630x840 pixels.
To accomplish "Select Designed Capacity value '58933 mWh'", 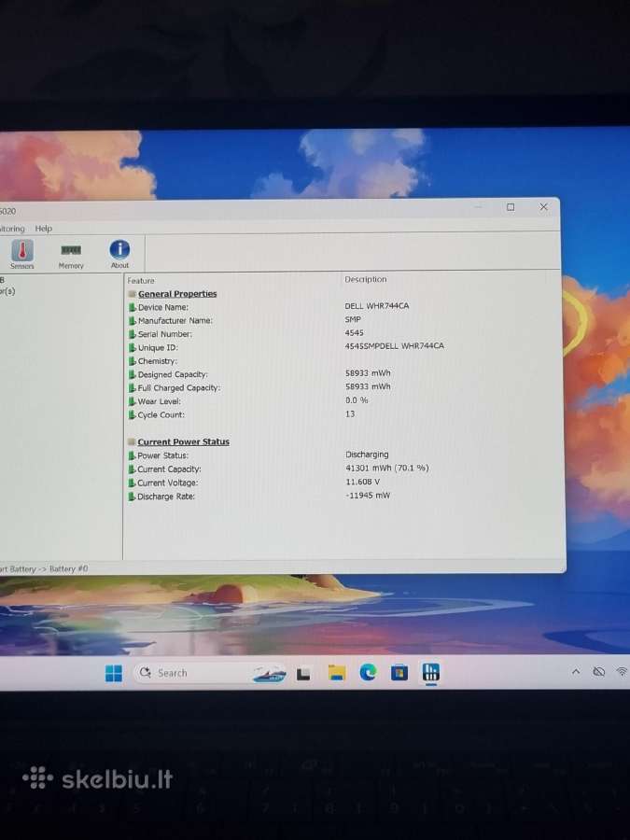I will click(x=368, y=372).
